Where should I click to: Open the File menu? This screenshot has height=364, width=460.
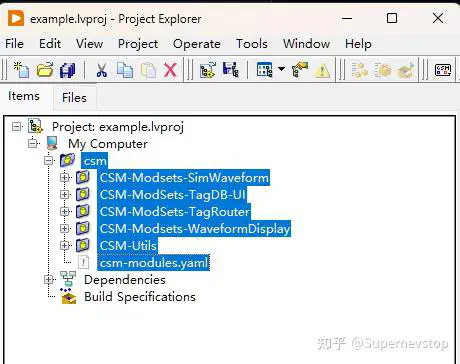pyautogui.click(x=14, y=44)
